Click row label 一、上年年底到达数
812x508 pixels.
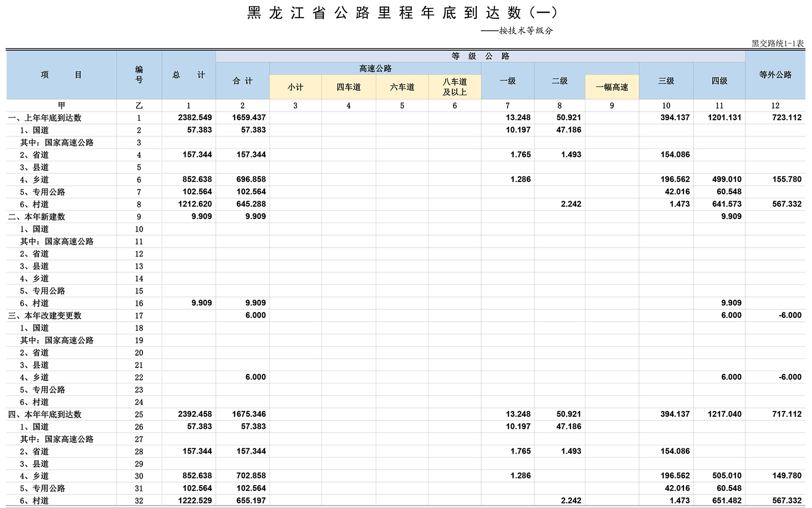point(45,118)
